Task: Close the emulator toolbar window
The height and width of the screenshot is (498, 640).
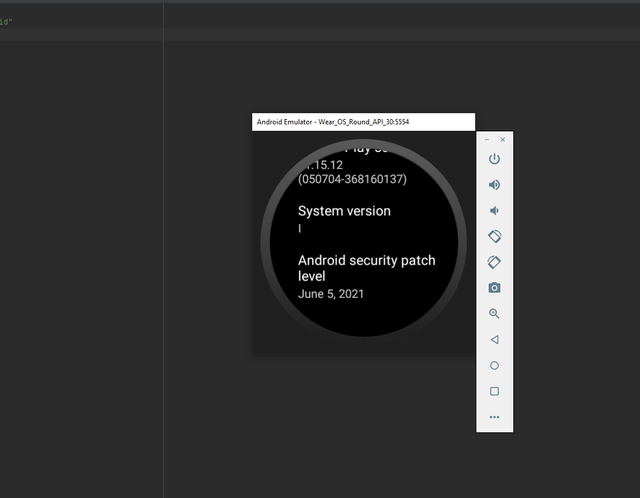Action: [x=503, y=140]
